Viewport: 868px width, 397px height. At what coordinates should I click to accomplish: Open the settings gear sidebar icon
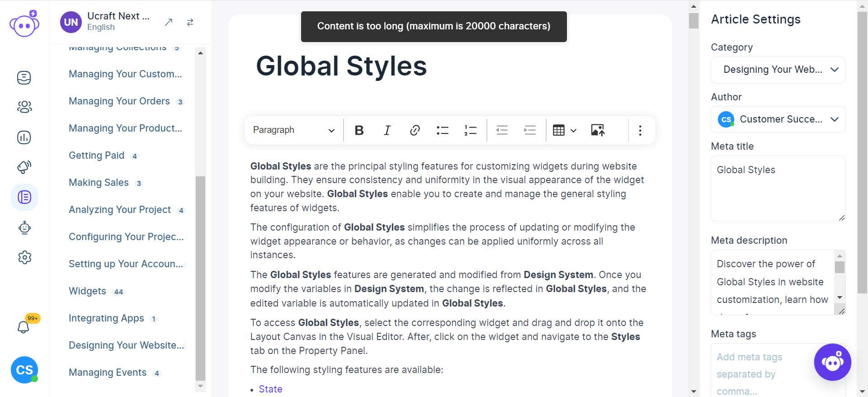coord(24,257)
